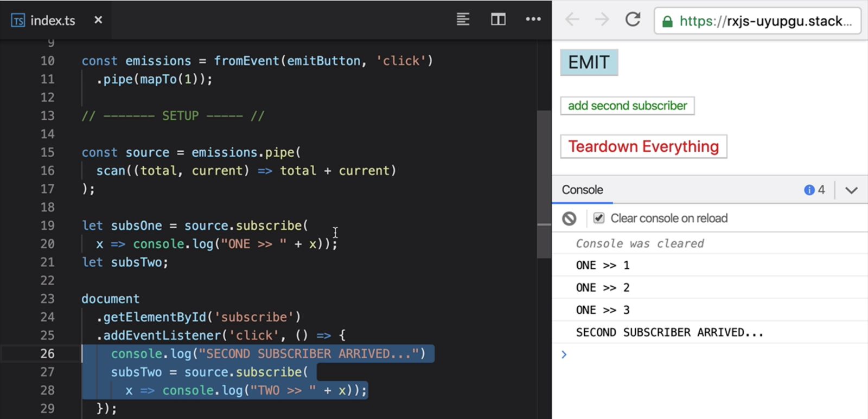
Task: Go forward in the preview browser
Action: 602,20
